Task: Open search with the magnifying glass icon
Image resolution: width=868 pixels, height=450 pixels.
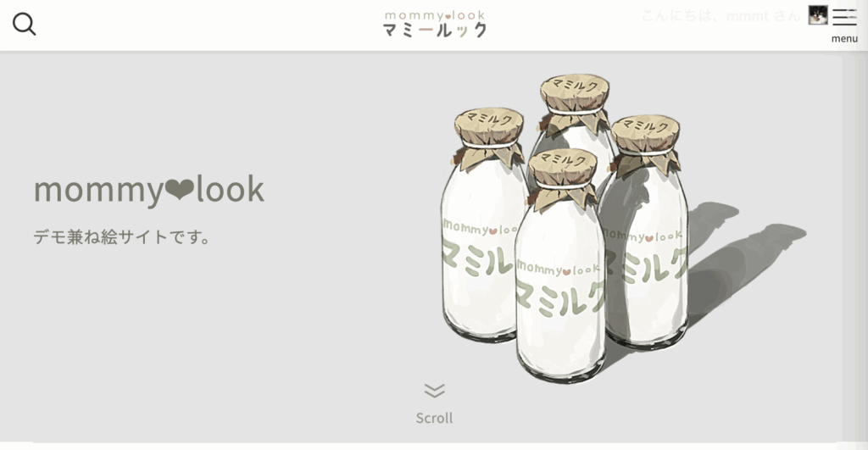Action: click(x=25, y=24)
